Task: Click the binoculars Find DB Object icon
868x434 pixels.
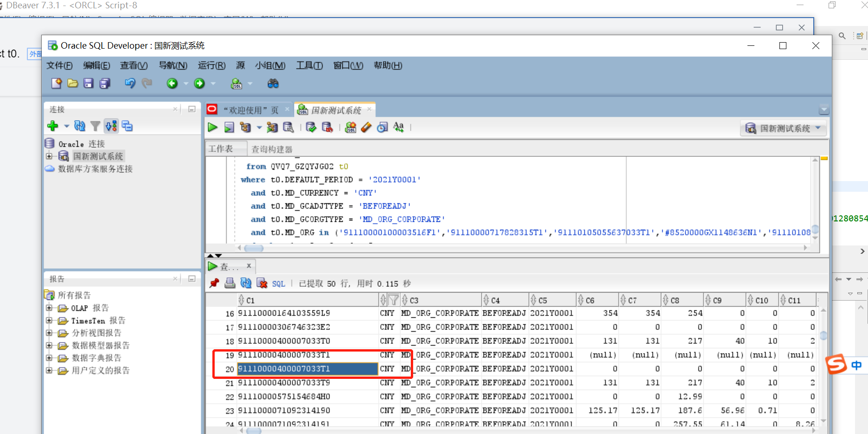Action: 273,83
